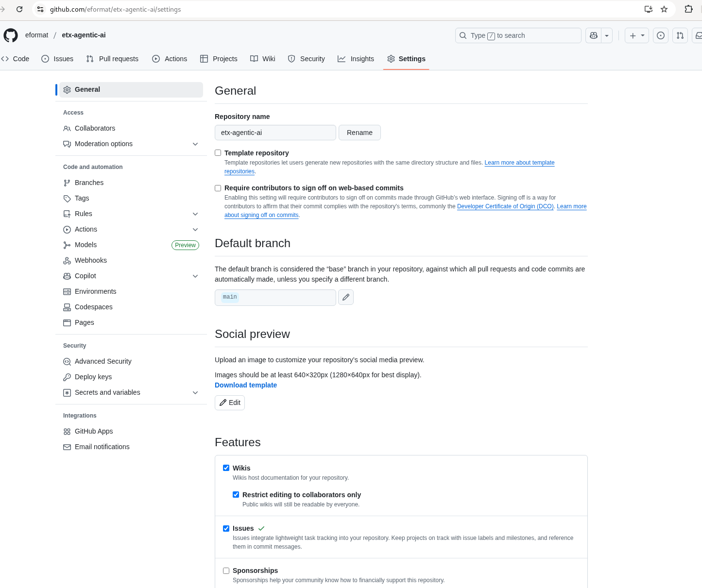Click the Repository name input field

pos(275,133)
